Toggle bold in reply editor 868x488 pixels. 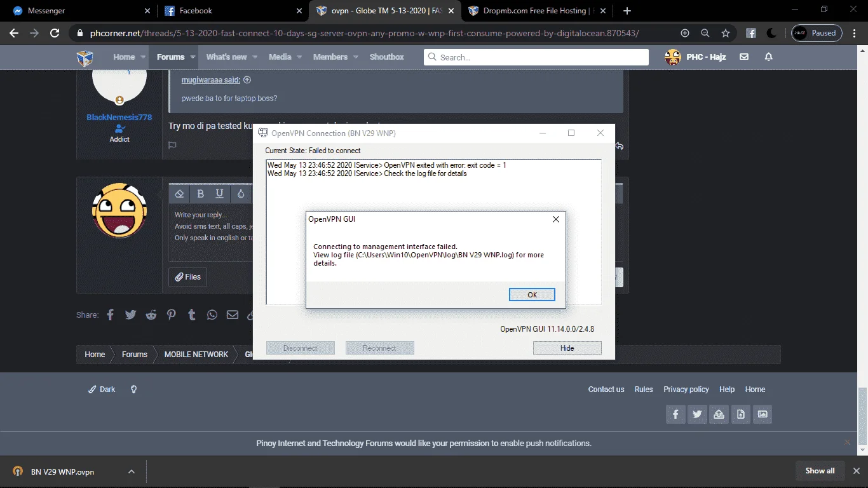click(x=200, y=194)
